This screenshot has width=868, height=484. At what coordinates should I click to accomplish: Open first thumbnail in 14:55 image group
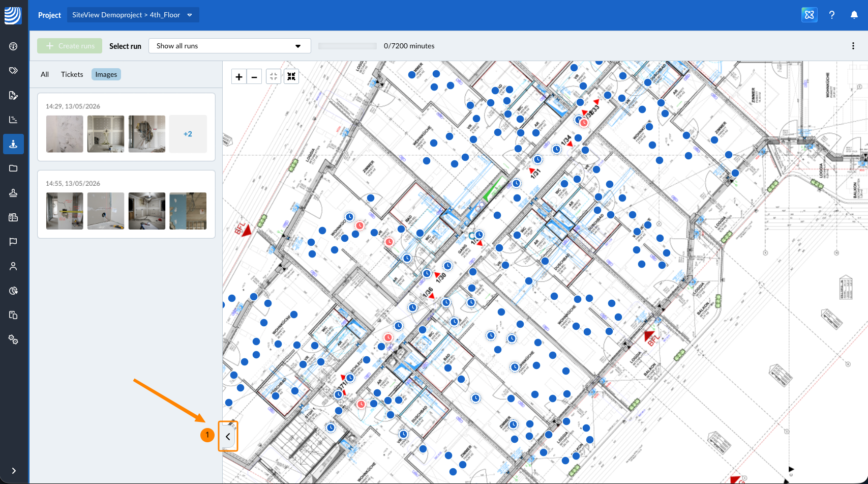65,211
